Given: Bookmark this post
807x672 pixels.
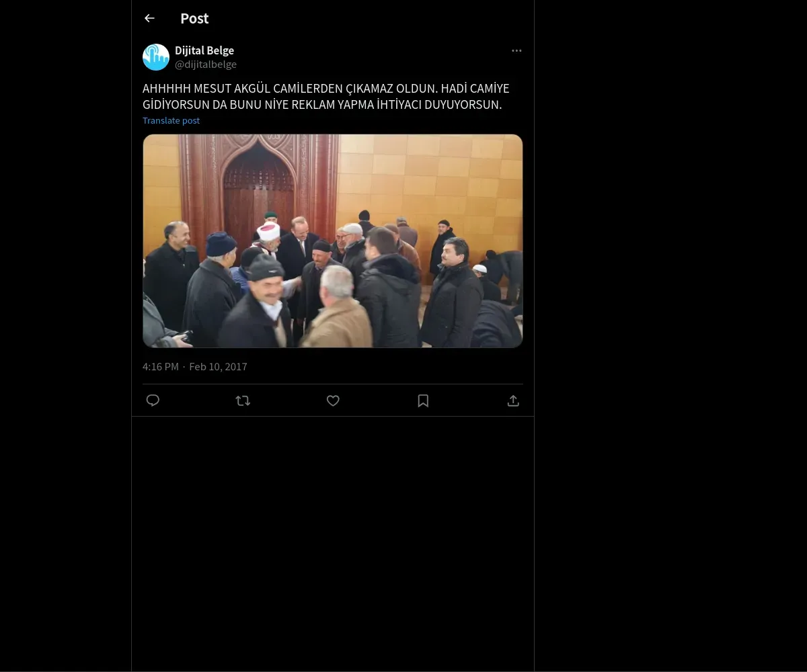Looking at the screenshot, I should click(x=423, y=401).
